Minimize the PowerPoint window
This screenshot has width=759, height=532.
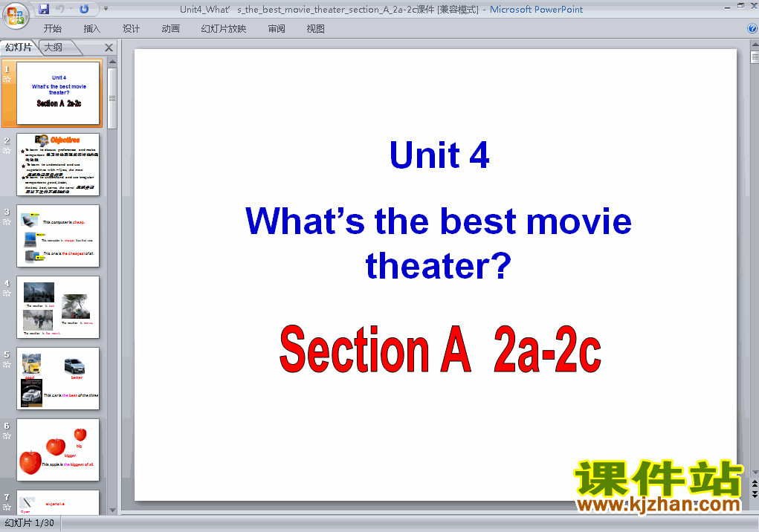click(x=728, y=7)
